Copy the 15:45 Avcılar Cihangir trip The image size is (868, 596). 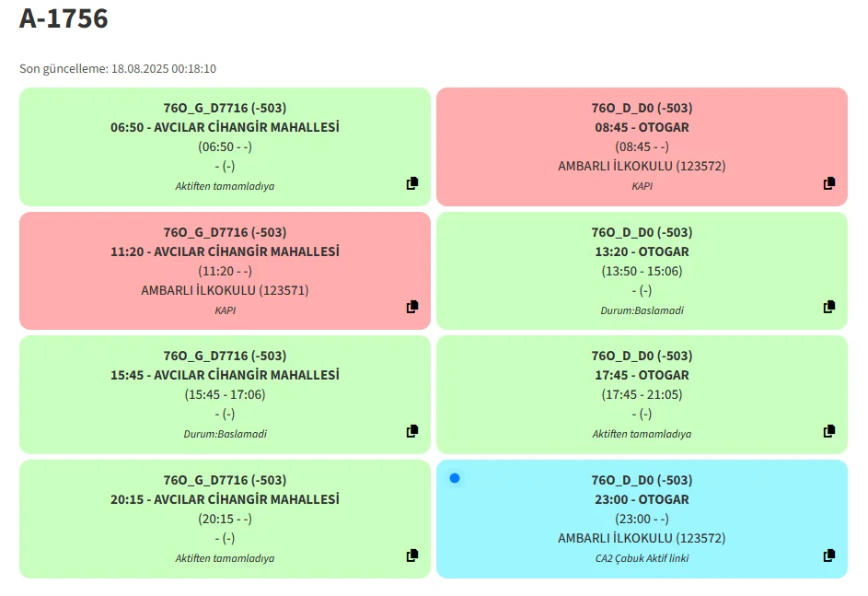coord(412,431)
